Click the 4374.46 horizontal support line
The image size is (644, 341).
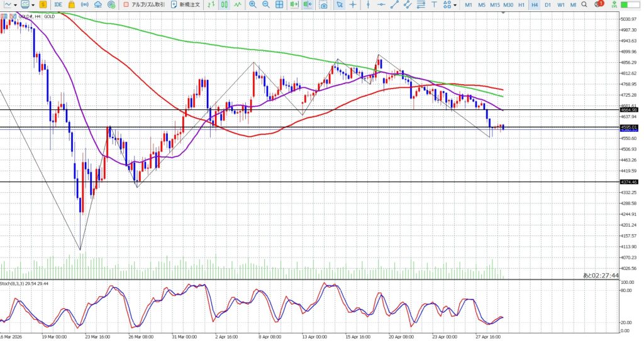pyautogui.click(x=314, y=182)
